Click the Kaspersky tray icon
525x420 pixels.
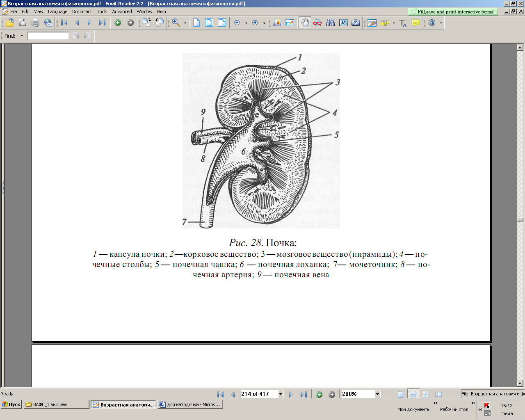487,405
